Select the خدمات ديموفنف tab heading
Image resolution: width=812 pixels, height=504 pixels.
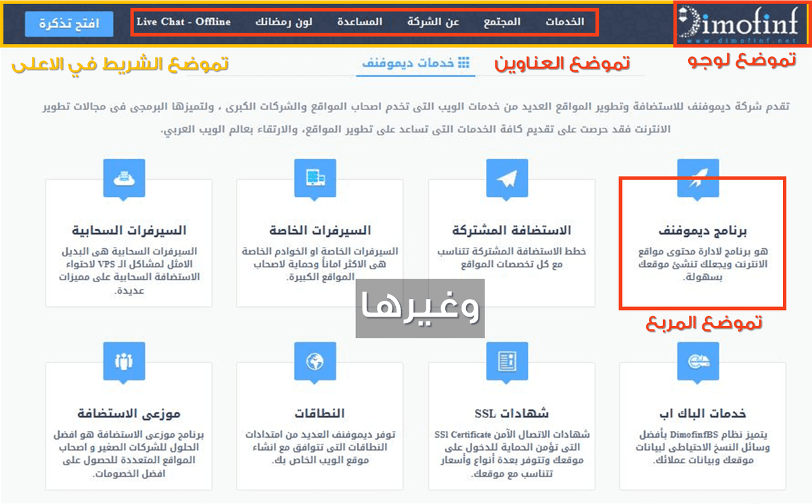415,63
